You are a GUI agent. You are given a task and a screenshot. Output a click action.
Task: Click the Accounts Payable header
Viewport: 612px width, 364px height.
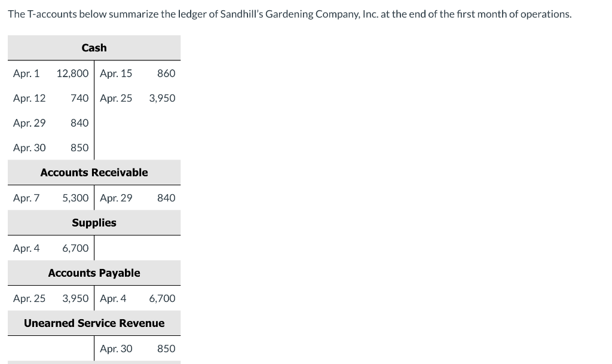(x=94, y=273)
